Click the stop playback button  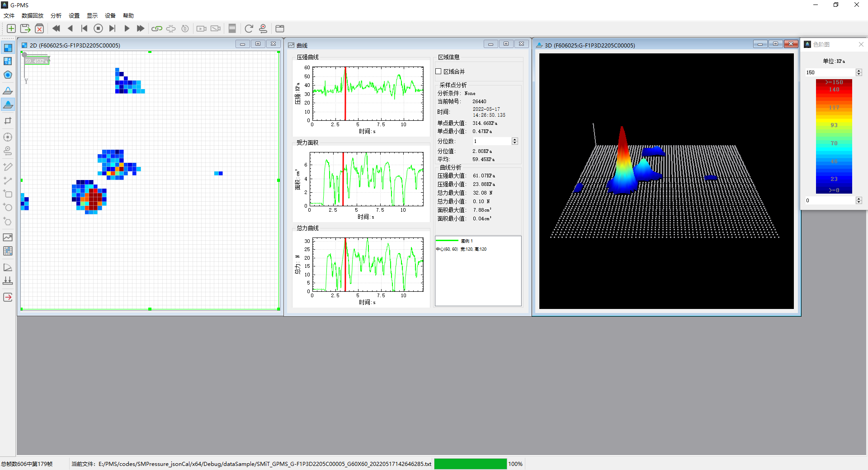98,28
